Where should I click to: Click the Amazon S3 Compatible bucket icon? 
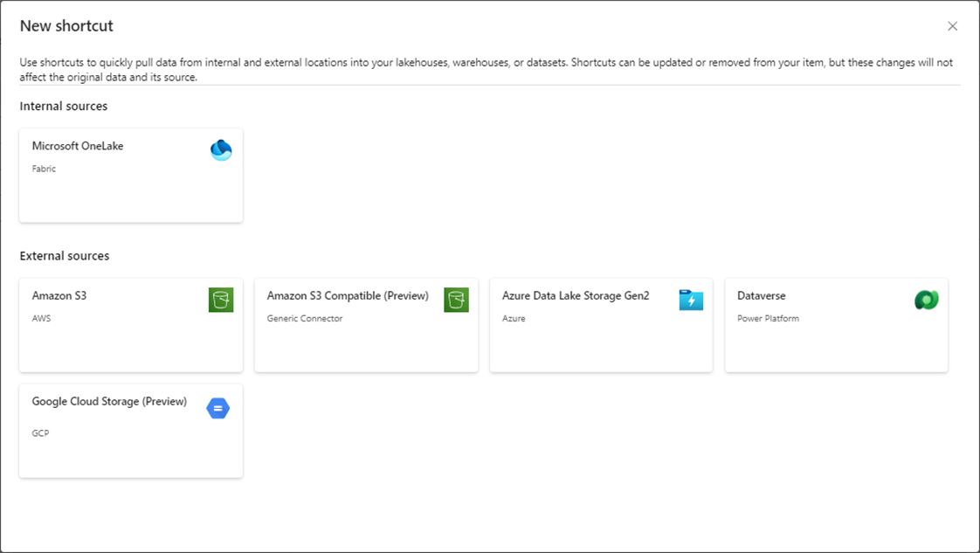tap(456, 300)
